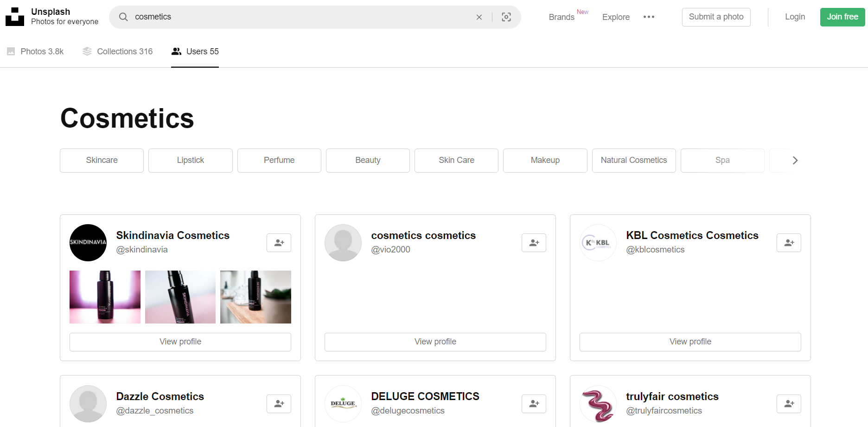Follow Skindinavia Cosmetics with add-user icon
The width and height of the screenshot is (868, 427).
coord(279,243)
